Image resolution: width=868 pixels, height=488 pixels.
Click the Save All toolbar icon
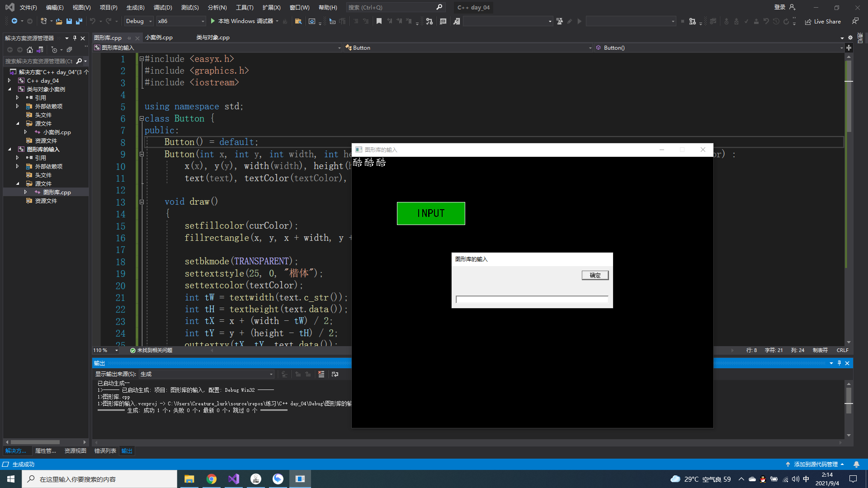(x=79, y=21)
